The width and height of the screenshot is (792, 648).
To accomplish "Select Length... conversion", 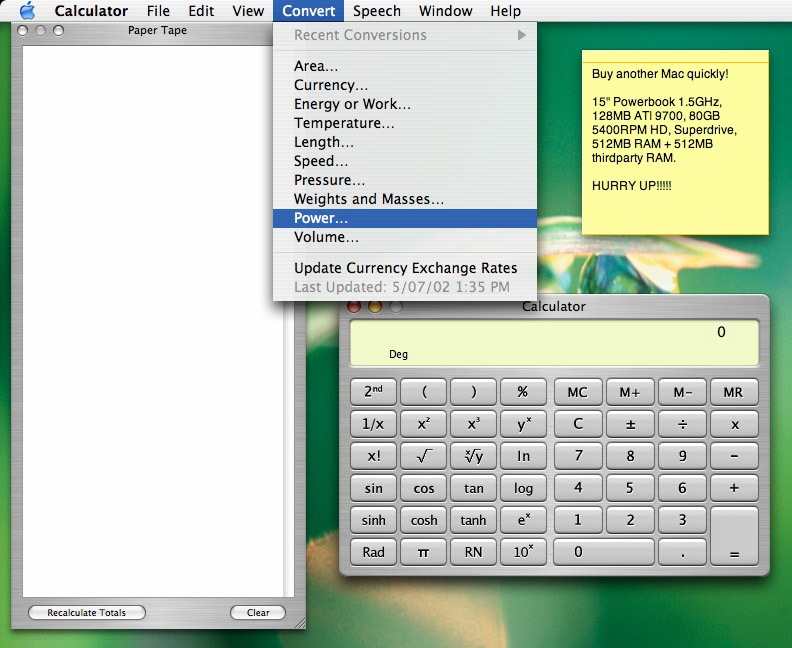I will point(405,142).
